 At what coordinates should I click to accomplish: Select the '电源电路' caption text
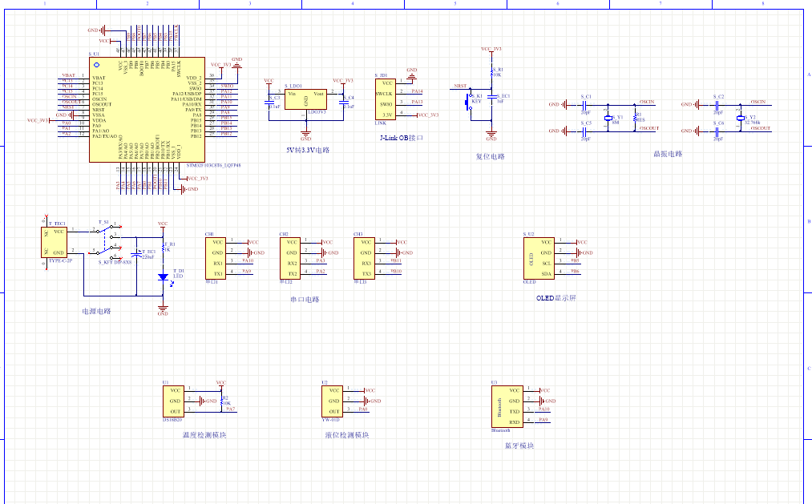pyautogui.click(x=95, y=311)
